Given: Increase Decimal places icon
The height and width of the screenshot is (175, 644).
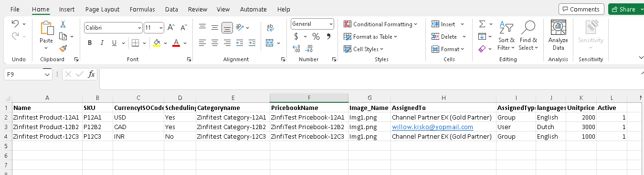Looking at the screenshot, I should tap(296, 48).
